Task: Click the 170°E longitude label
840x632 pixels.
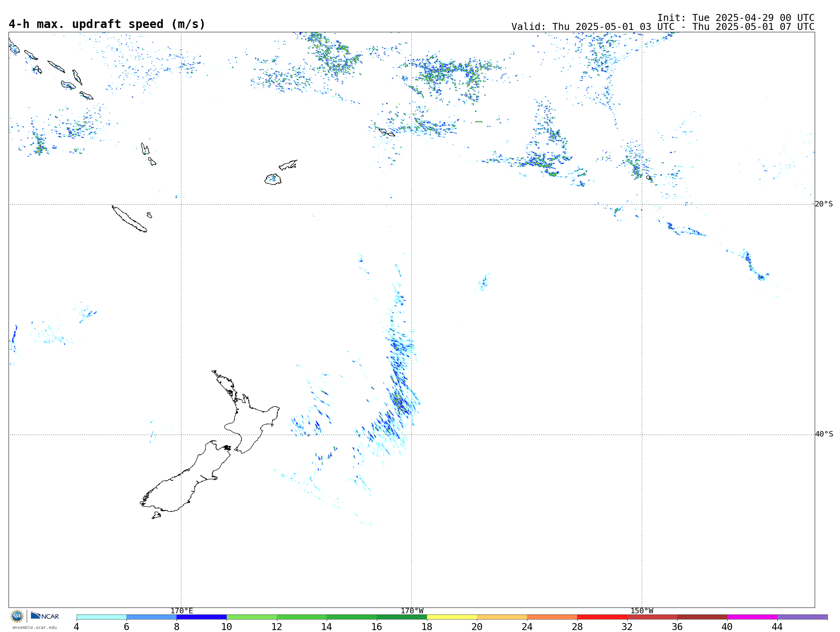Action: point(182,611)
